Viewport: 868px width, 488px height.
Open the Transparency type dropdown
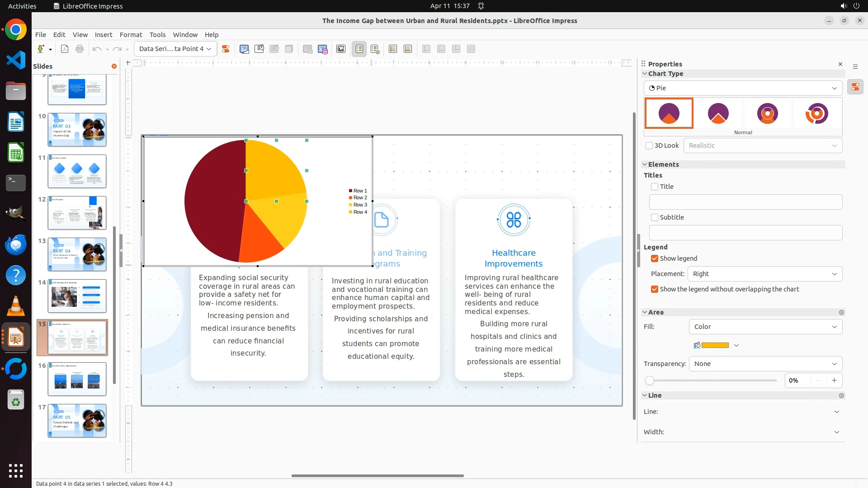tap(765, 364)
